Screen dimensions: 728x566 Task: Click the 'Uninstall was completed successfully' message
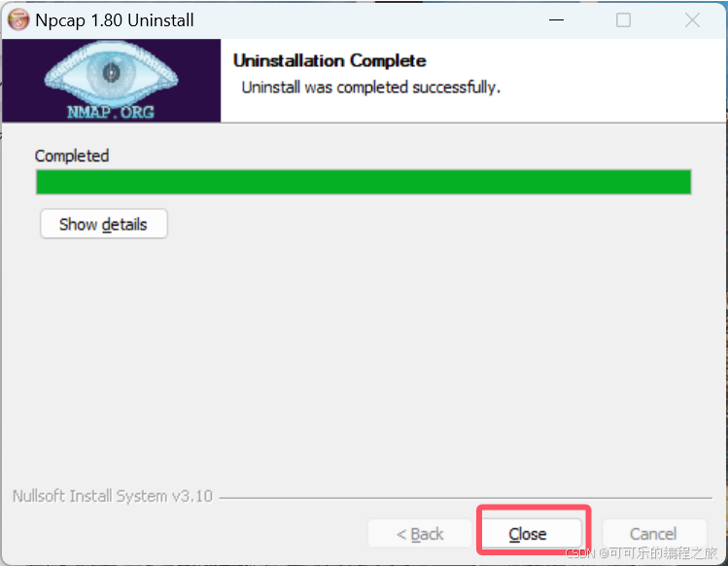coord(371,88)
